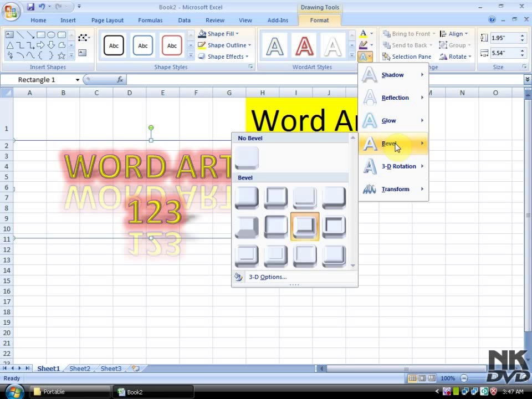Open the Portable taskbar window
Viewport: 532px width, 399px height.
tap(69, 392)
